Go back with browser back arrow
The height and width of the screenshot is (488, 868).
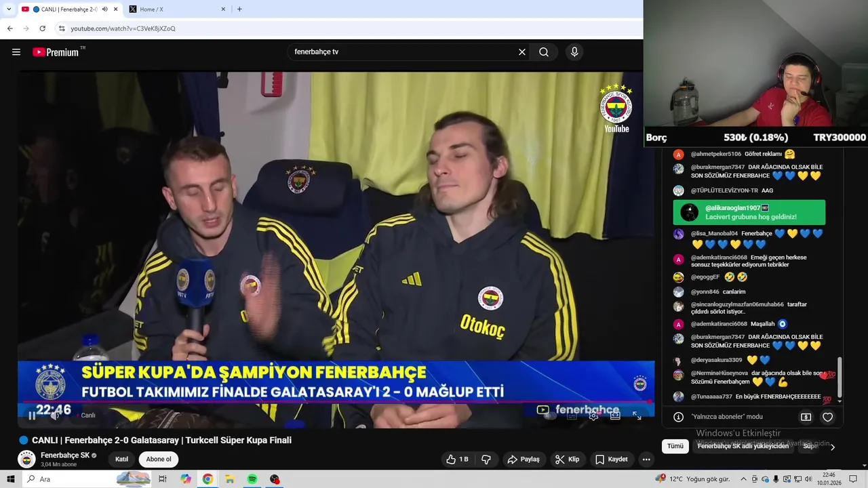9,28
